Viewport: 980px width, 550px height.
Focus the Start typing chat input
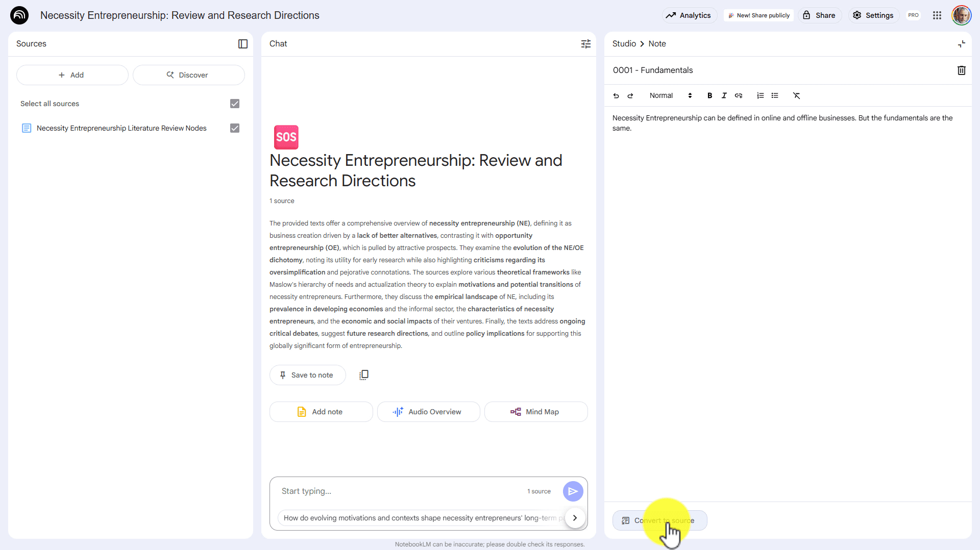pos(398,491)
